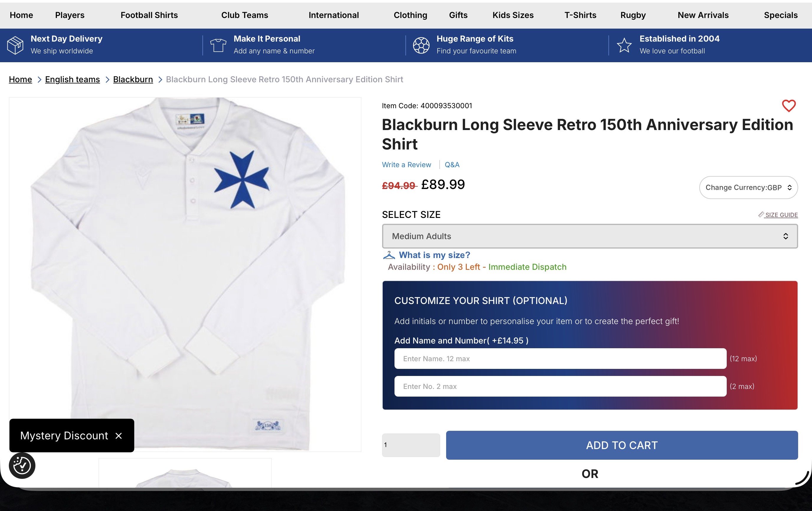Screen dimensions: 812x511
Task: Click the star icon beside Established in 2004
Action: [624, 45]
